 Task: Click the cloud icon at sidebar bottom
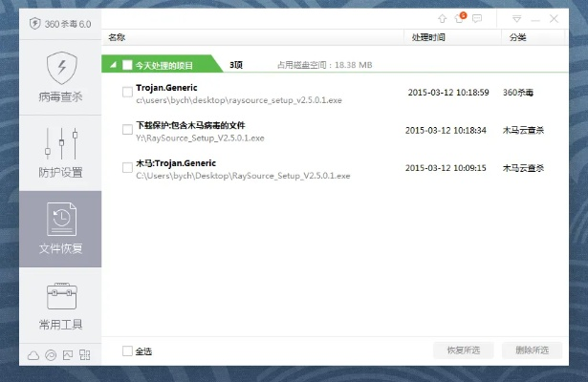pos(33,355)
